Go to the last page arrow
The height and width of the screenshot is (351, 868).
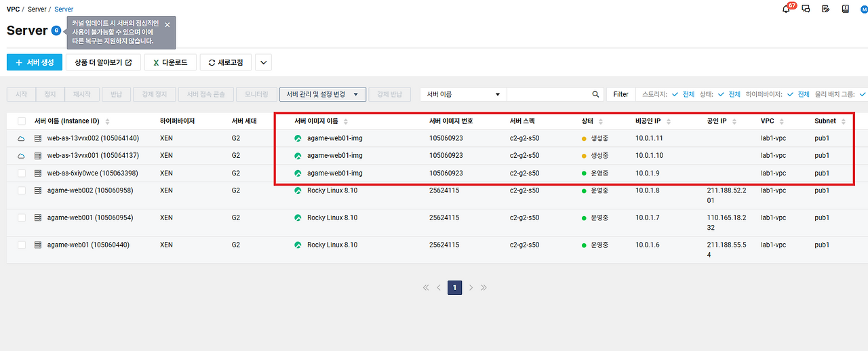(x=484, y=287)
